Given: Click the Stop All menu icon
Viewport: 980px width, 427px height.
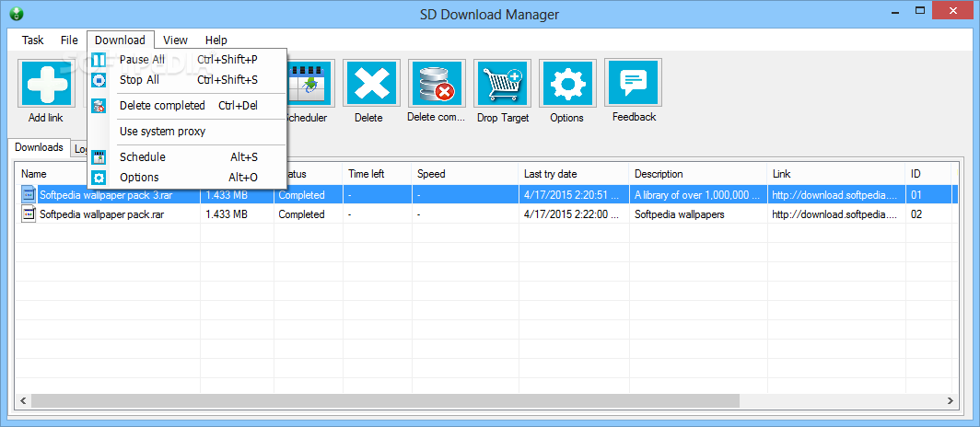Looking at the screenshot, I should 99,80.
